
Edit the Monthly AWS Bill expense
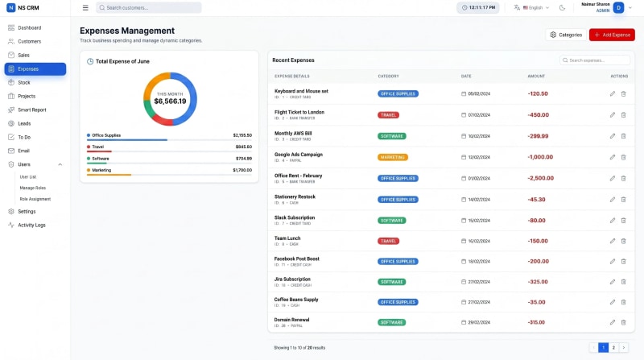(613, 136)
